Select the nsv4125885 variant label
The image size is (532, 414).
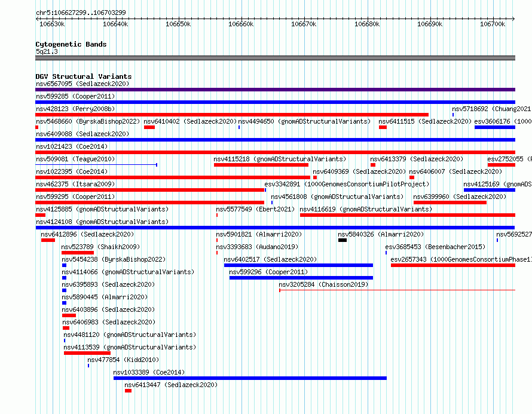pos(102,209)
